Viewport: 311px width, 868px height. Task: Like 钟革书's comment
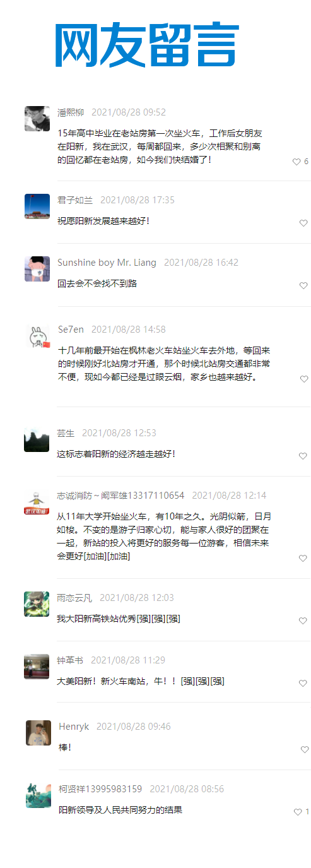click(x=303, y=683)
